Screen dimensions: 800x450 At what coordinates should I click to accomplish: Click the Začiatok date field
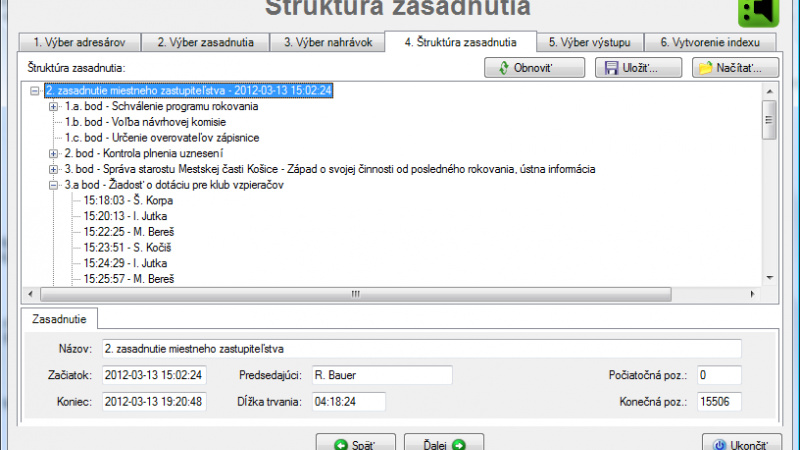(154, 375)
